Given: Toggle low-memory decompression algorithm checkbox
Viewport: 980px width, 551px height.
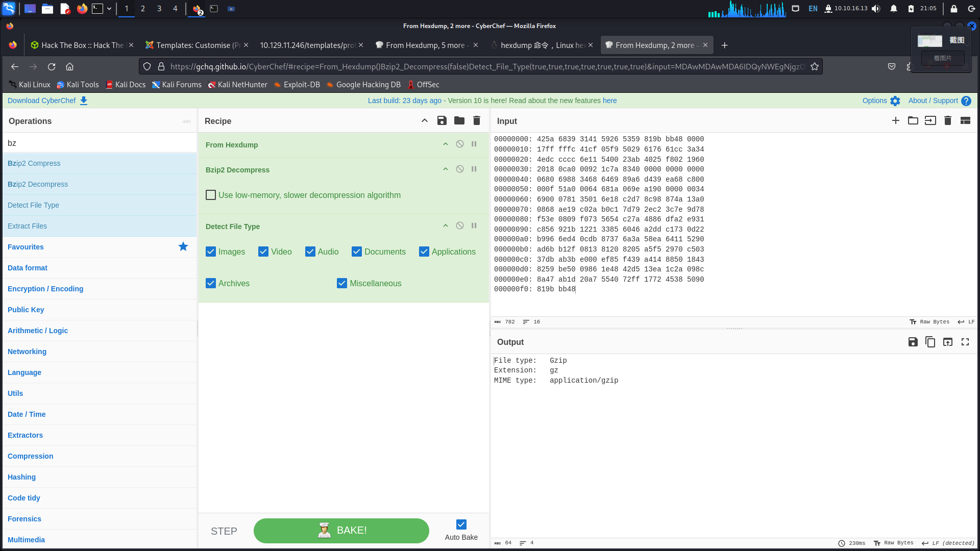Looking at the screenshot, I should (211, 195).
